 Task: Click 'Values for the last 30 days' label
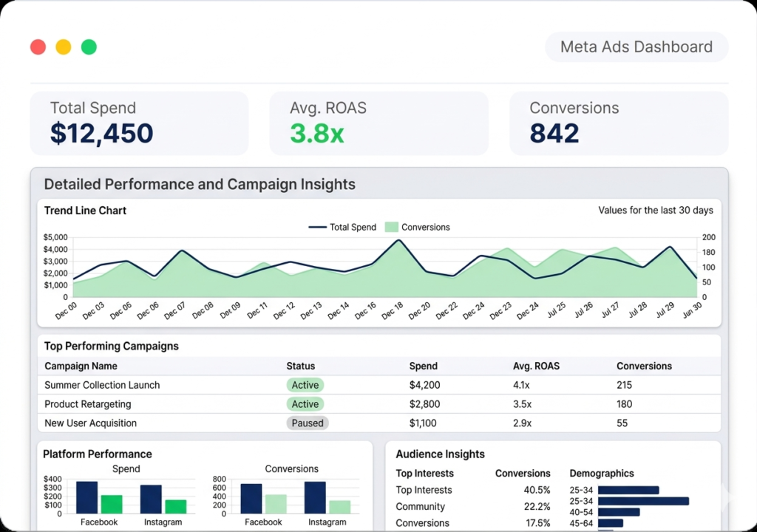click(655, 211)
